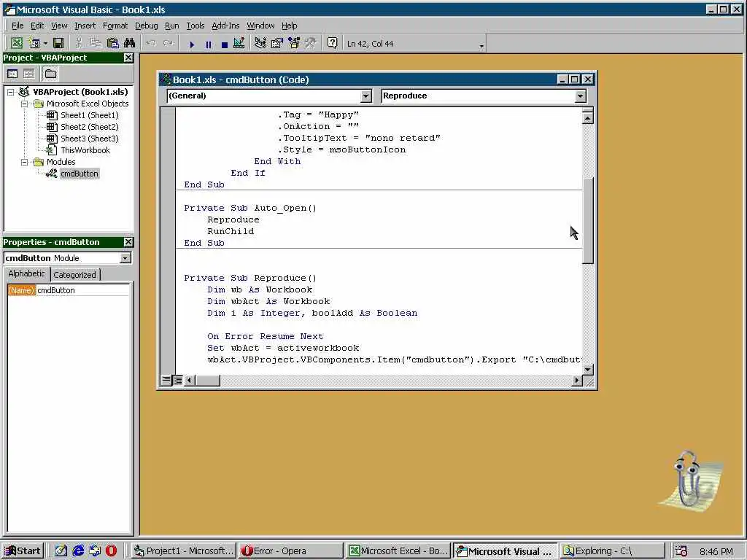Image resolution: width=747 pixels, height=560 pixels.
Task: Click the horizontal scroll right arrow
Action: pos(577,380)
